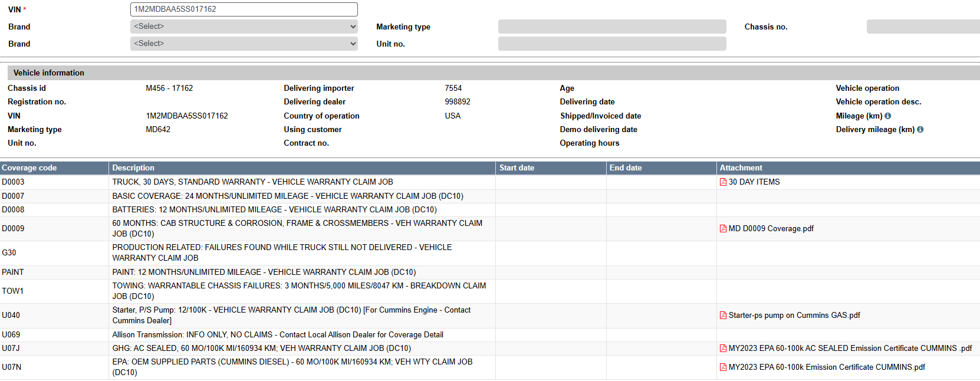This screenshot has height=381, width=980.
Task: Click the PDF icon for MD D0009 Coverage.pdf
Action: click(723, 229)
